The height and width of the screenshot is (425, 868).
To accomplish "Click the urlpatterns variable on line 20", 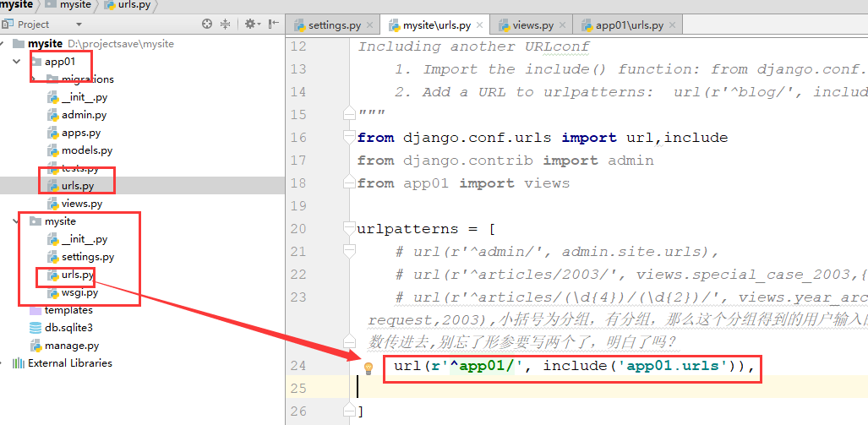I will [x=408, y=229].
